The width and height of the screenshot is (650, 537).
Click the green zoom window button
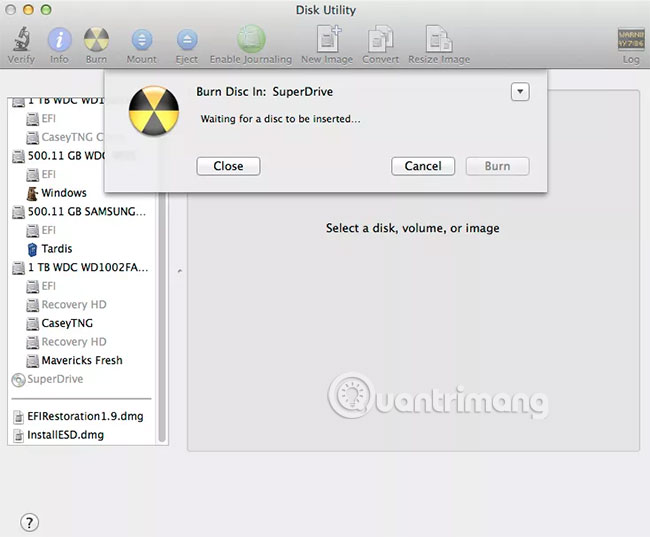pyautogui.click(x=46, y=10)
